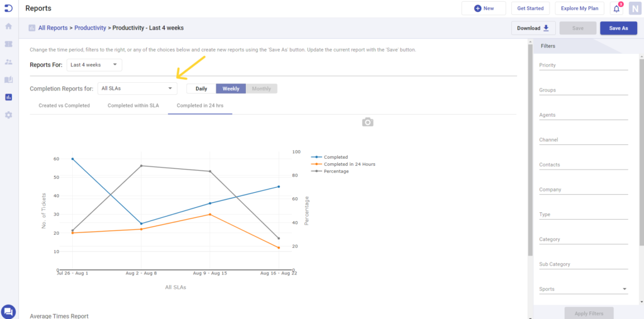Select the Monthly view toggle
Image resolution: width=644 pixels, height=319 pixels.
click(261, 89)
